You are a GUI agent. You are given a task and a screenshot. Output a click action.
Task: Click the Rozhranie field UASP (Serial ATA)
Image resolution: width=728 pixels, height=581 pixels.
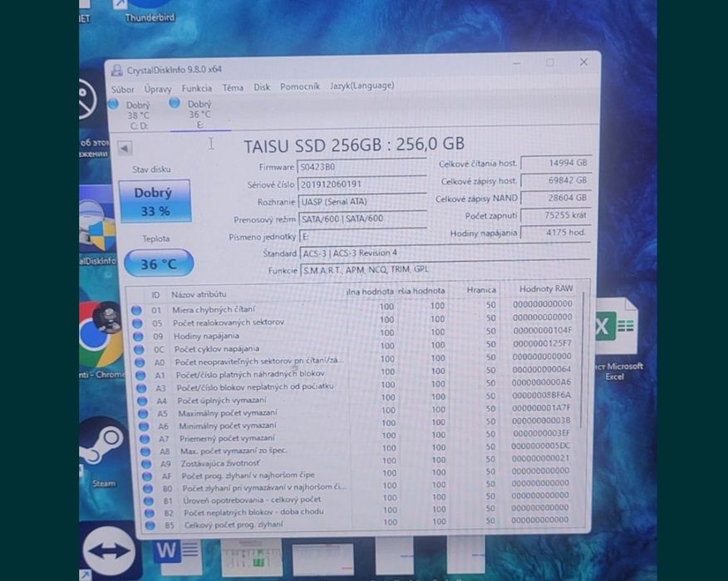click(362, 201)
